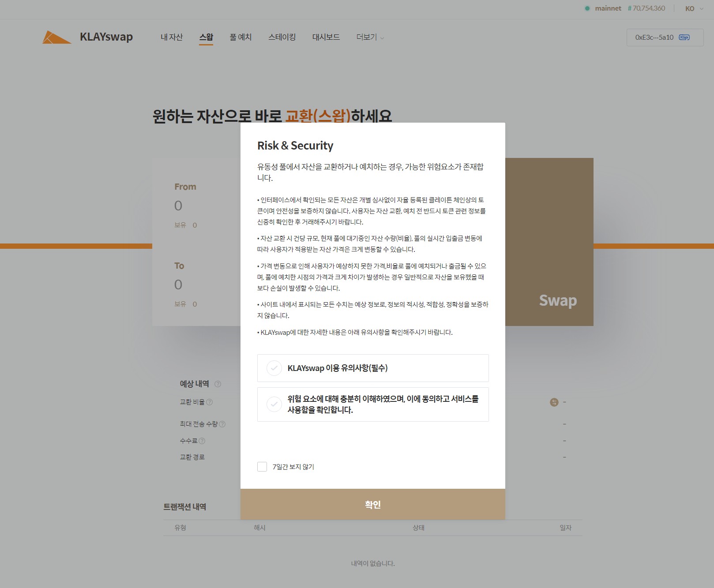Screen dimensions: 714x588
Task: Click the 교환 경로 label
Action: 192,457
